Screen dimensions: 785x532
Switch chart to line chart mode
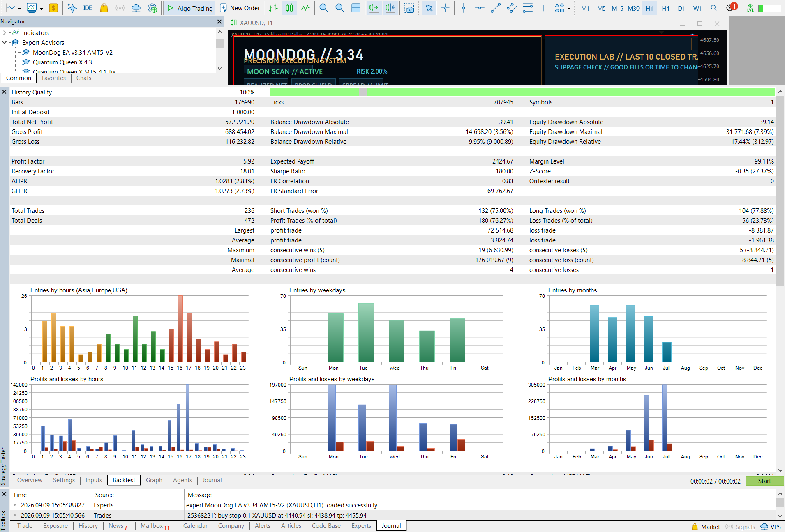click(305, 8)
